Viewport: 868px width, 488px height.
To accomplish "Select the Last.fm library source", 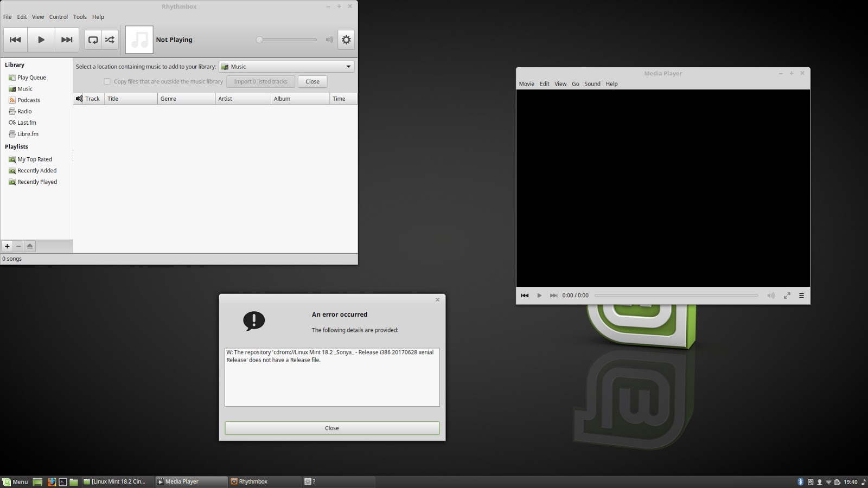I will pyautogui.click(x=27, y=123).
